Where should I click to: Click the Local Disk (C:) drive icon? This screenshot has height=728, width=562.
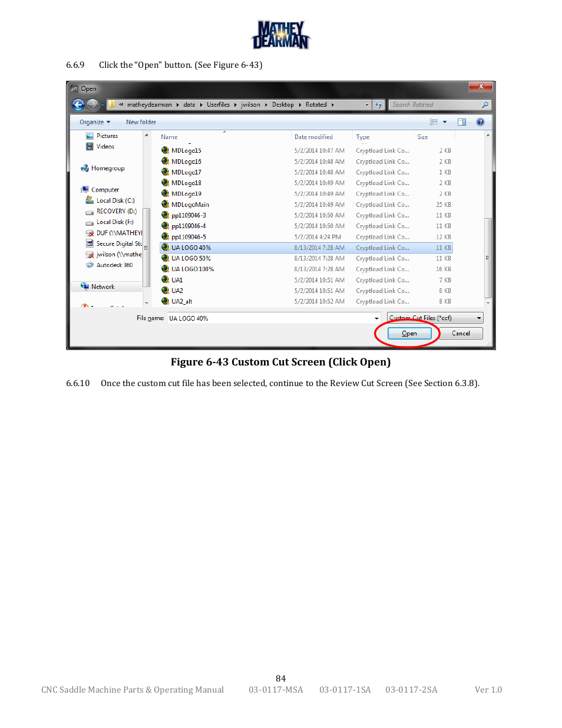[90, 200]
